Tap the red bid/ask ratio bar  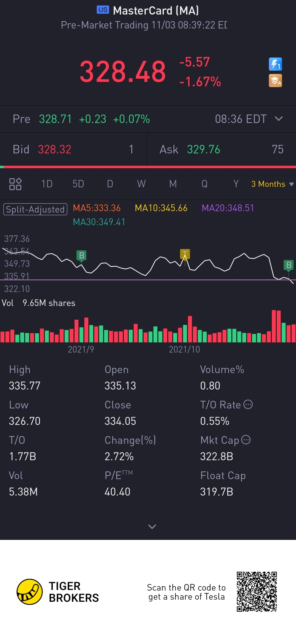(150, 167)
